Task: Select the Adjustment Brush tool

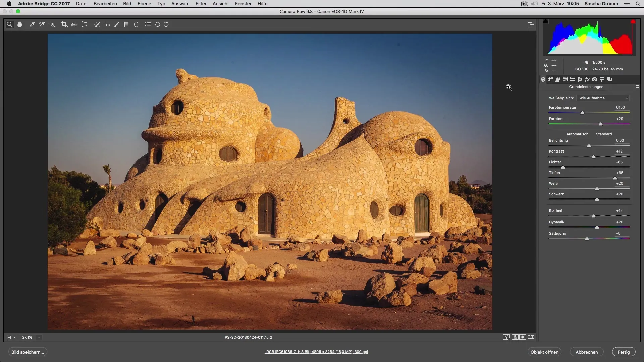Action: (x=117, y=24)
